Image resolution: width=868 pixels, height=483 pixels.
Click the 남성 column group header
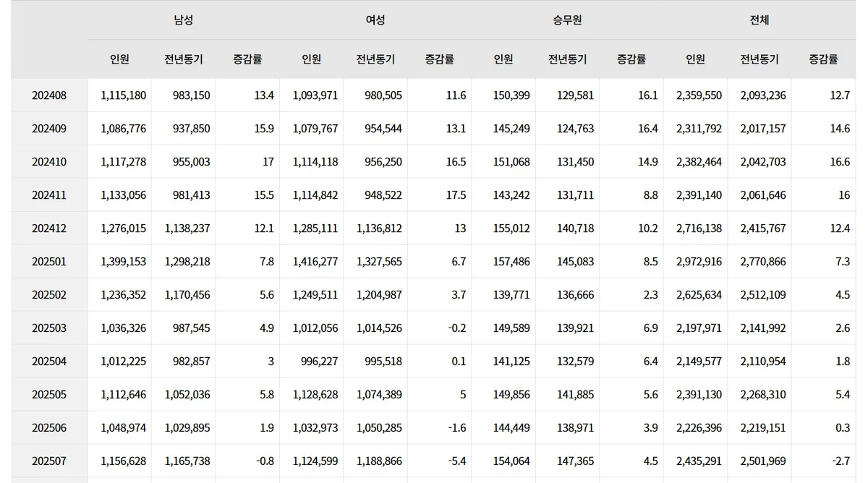click(x=184, y=20)
